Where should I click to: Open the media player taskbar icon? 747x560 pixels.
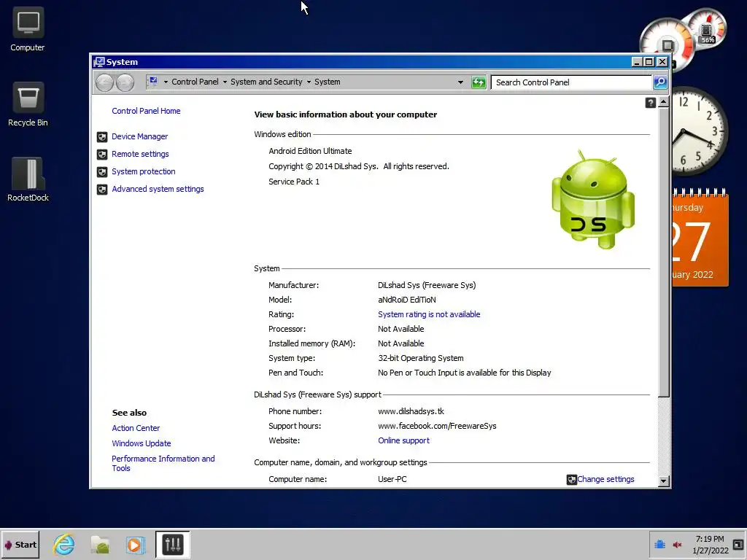135,544
